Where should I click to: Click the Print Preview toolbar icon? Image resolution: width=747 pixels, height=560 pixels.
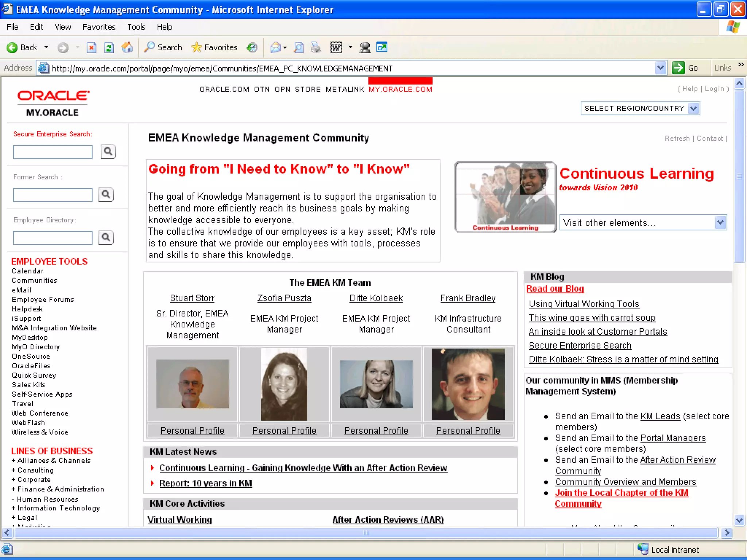coord(299,47)
